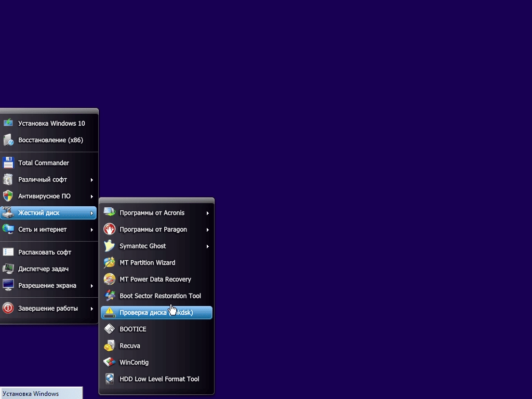
Task: Click the Boot Sector Restoration Tool label
Action: coord(160,296)
